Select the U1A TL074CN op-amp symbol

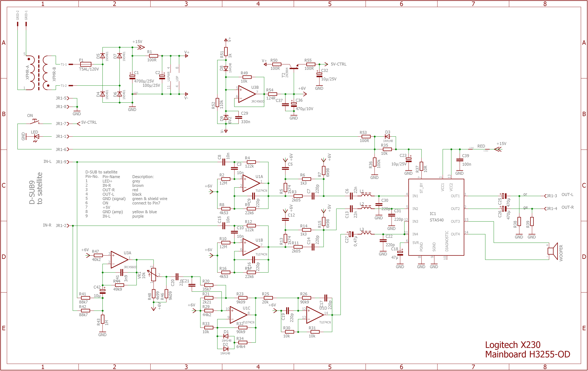[251, 183]
